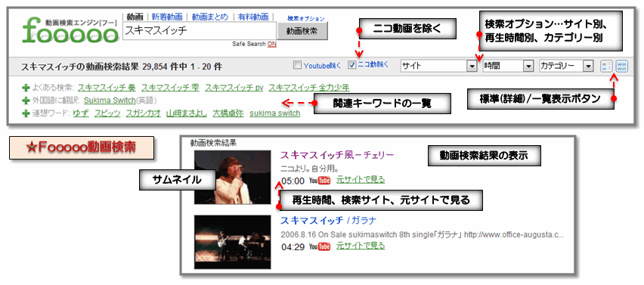Click the sukima switch related word
Screen dimensions: 644x285
tap(275, 113)
